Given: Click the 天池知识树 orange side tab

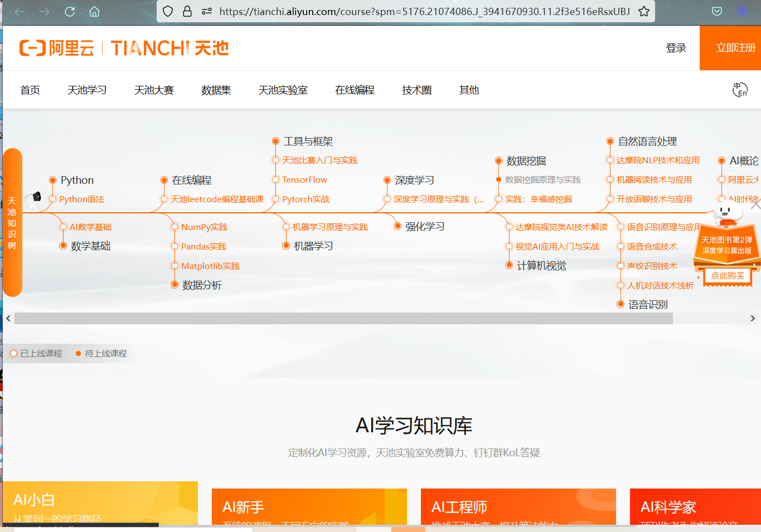Looking at the screenshot, I should [12, 223].
